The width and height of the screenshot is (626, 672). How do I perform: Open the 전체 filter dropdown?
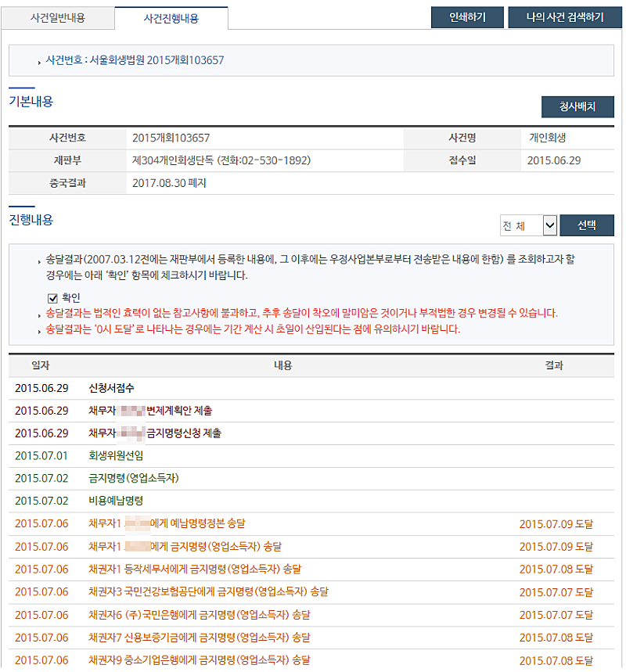(528, 225)
